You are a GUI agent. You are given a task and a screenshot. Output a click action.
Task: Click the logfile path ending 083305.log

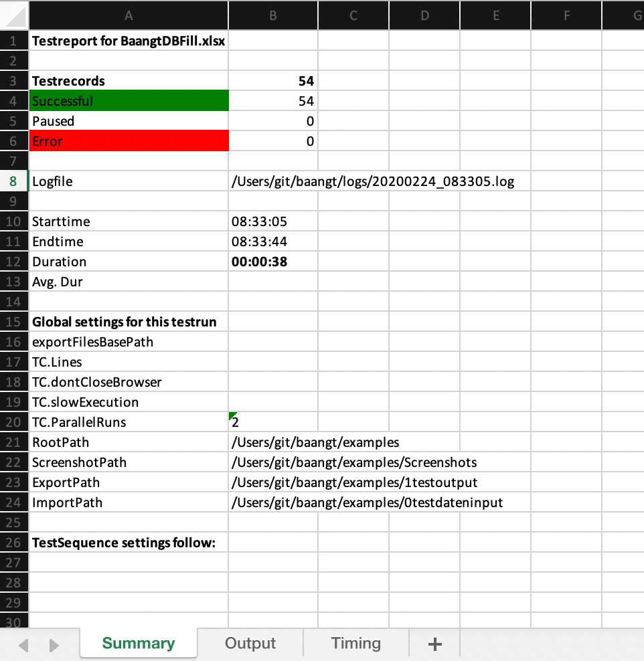tap(373, 181)
